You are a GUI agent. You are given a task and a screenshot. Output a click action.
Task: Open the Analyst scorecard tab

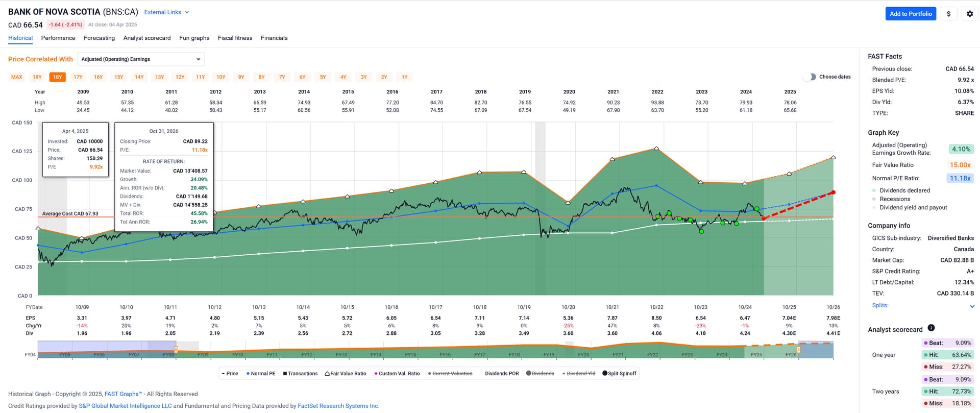147,38
